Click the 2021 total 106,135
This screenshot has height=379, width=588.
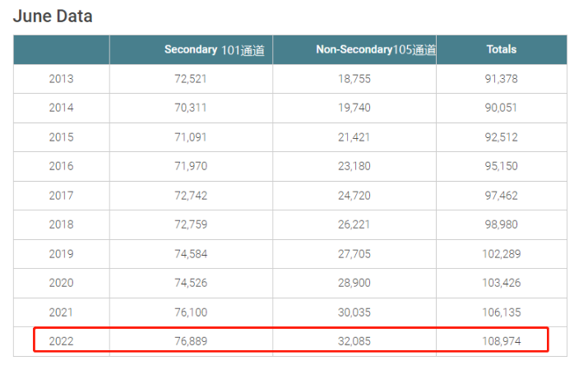502,312
